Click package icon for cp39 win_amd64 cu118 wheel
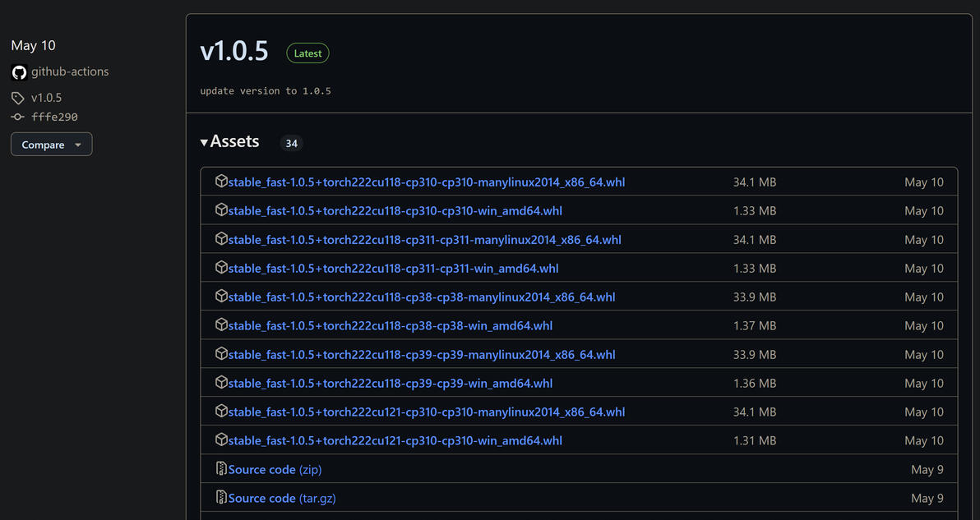The image size is (980, 520). point(221,383)
